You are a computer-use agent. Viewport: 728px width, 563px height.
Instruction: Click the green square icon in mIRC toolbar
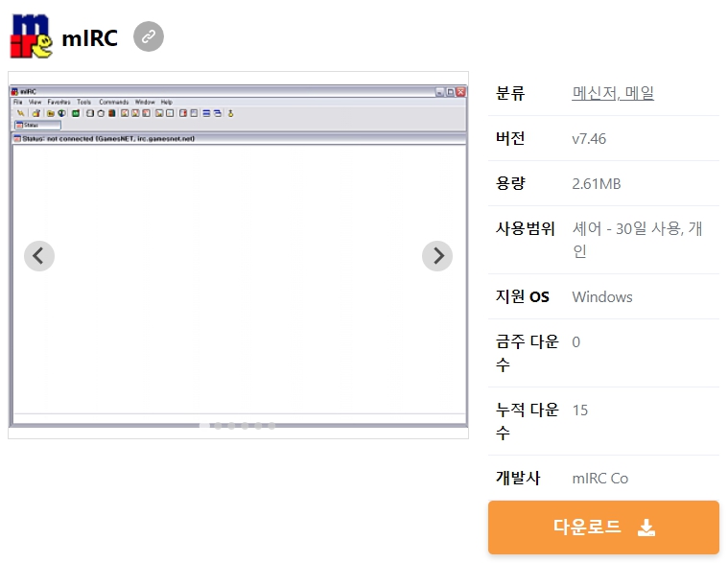(x=76, y=113)
